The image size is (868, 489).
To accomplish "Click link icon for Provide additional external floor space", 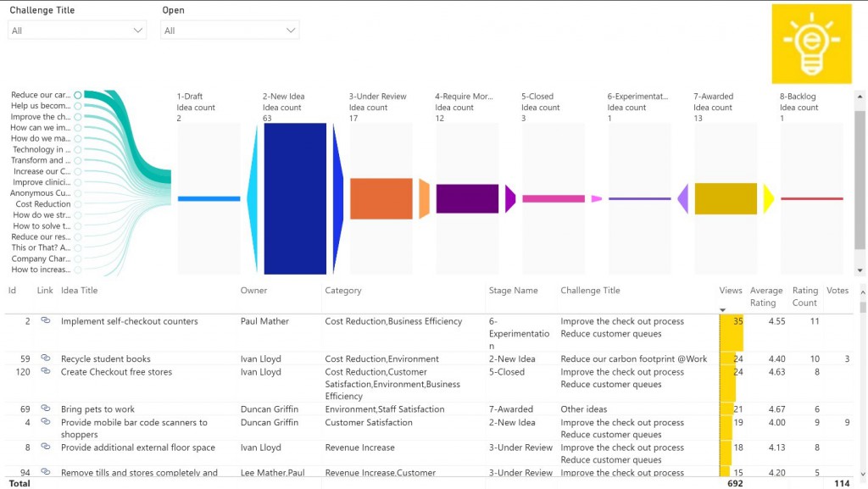I will click(x=45, y=447).
